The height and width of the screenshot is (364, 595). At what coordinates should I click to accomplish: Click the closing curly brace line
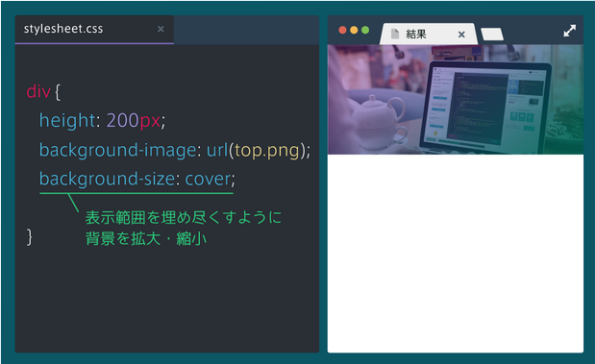click(x=29, y=237)
